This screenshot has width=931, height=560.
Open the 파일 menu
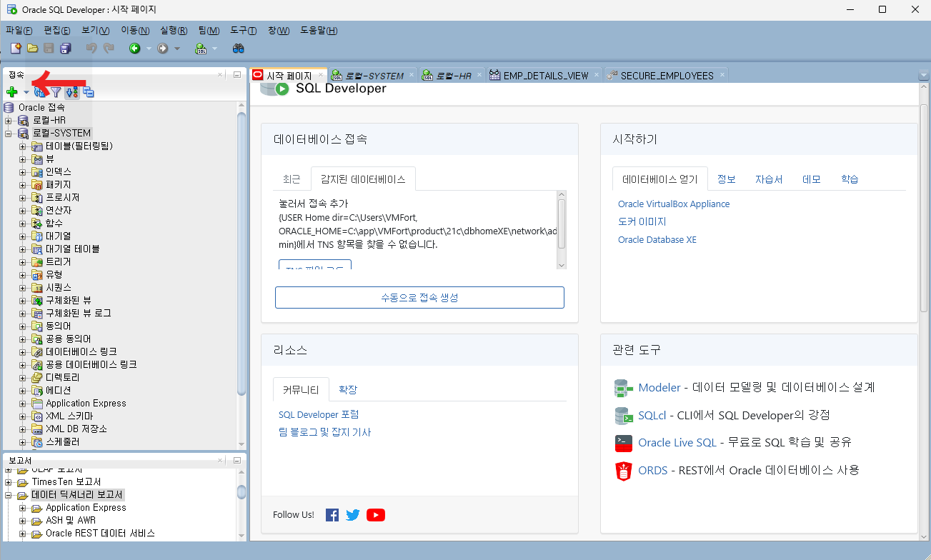tap(19, 30)
